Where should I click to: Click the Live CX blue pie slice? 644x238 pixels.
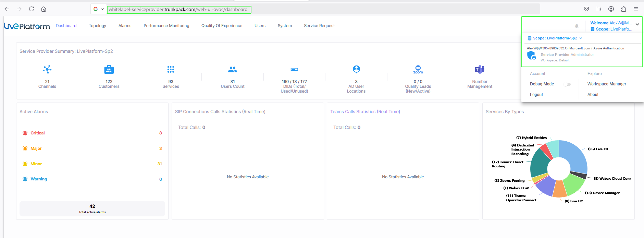[575, 154]
